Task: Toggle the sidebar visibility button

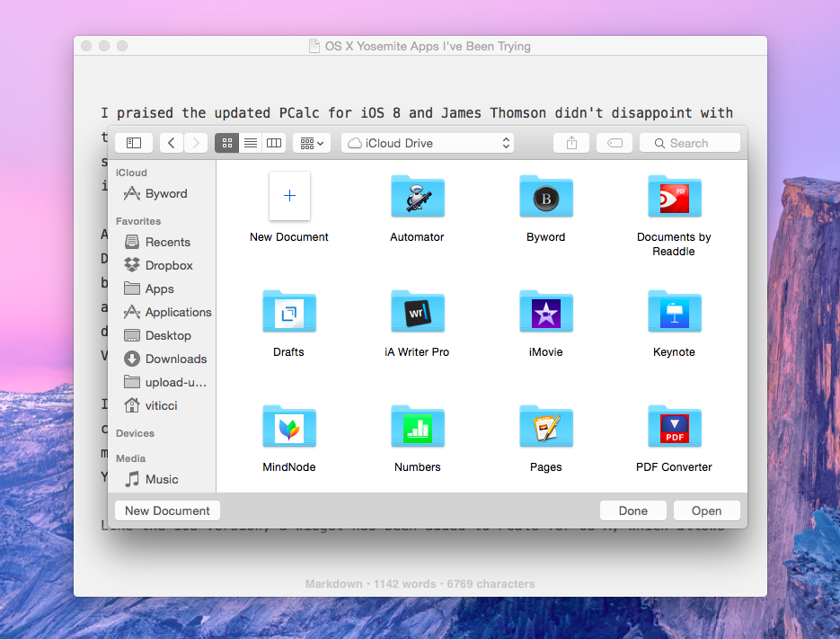Action: point(134,143)
